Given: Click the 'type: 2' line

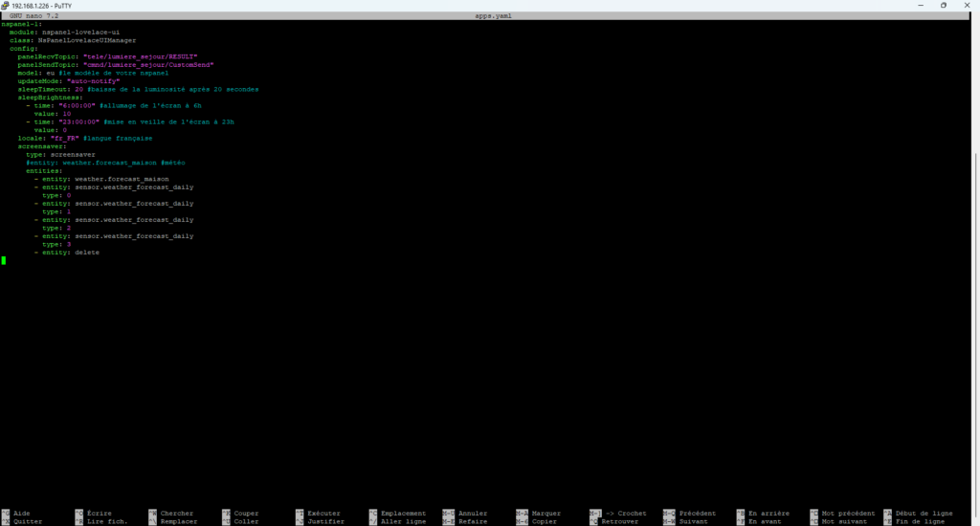Looking at the screenshot, I should (56, 228).
